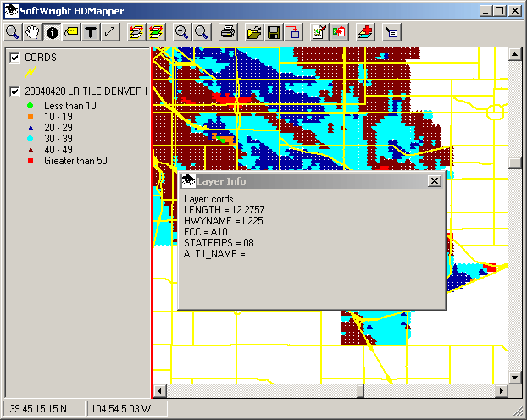Click the 'FCC = A10' line
This screenshot has height=420, width=527.
(206, 232)
